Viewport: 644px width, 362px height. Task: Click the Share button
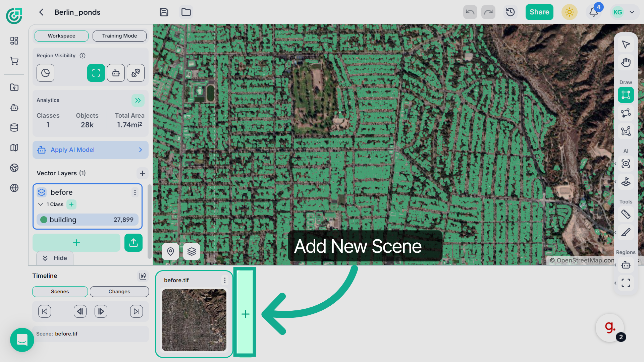point(539,12)
